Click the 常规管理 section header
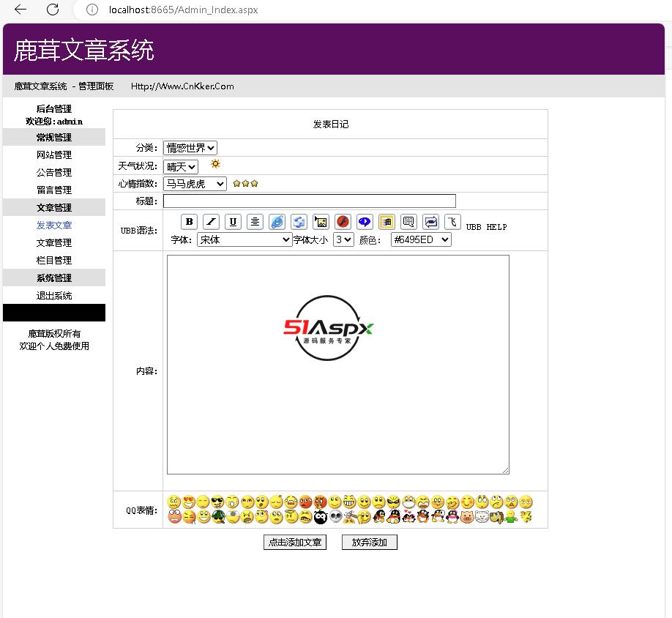The image size is (672, 618). click(x=54, y=137)
